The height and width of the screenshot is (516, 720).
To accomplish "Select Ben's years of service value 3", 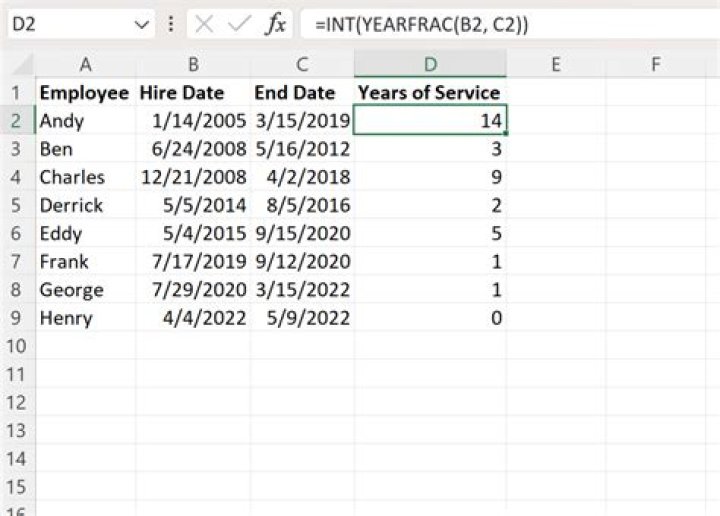I will [430, 149].
